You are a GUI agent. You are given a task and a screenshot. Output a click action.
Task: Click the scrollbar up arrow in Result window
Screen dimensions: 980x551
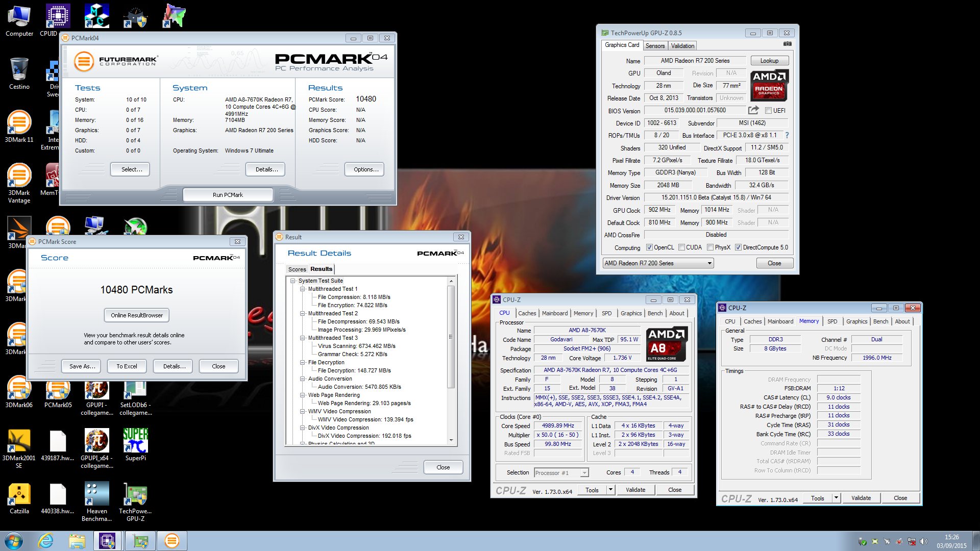pyautogui.click(x=451, y=281)
